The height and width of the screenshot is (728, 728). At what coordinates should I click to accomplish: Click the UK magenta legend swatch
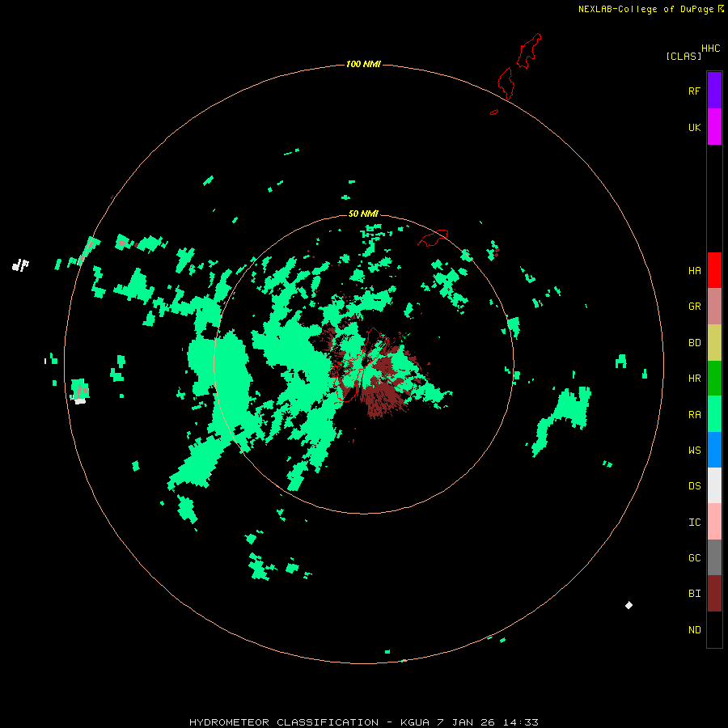point(714,127)
